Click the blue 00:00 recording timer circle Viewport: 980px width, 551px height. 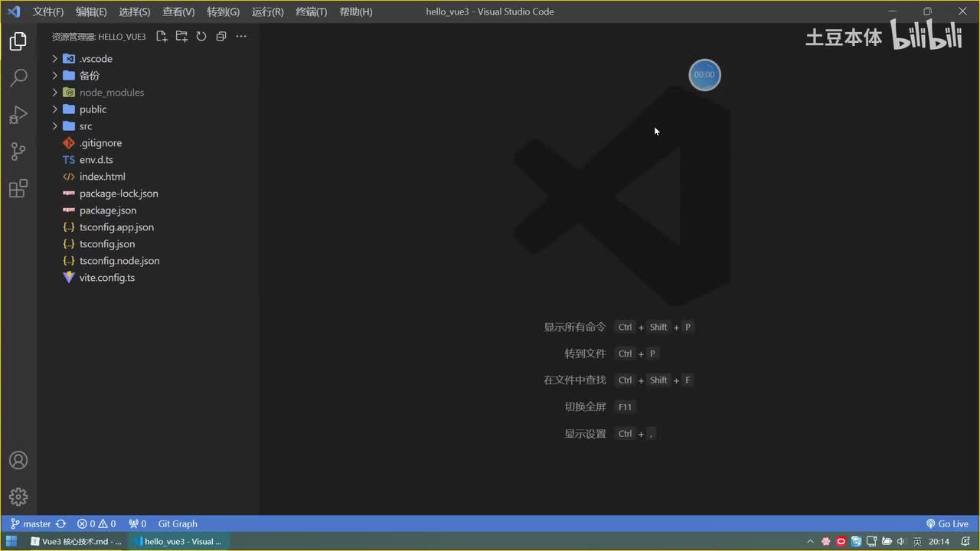(704, 75)
